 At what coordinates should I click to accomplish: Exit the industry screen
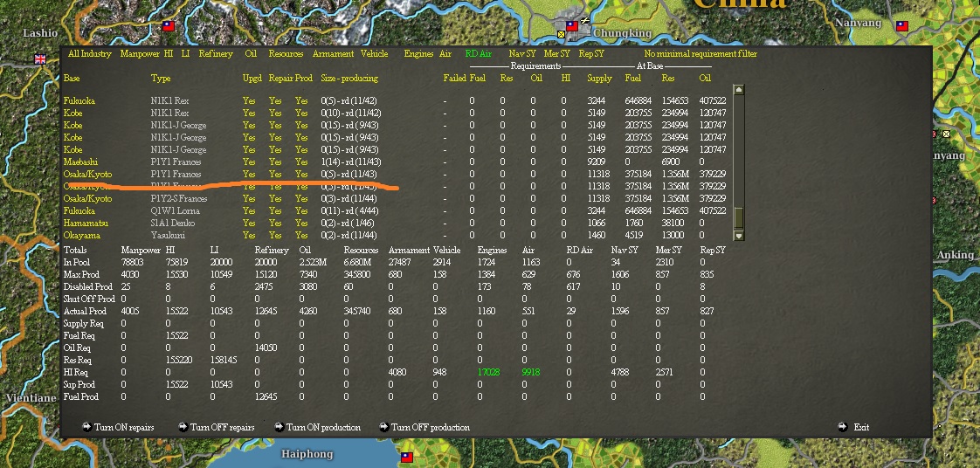(x=861, y=427)
